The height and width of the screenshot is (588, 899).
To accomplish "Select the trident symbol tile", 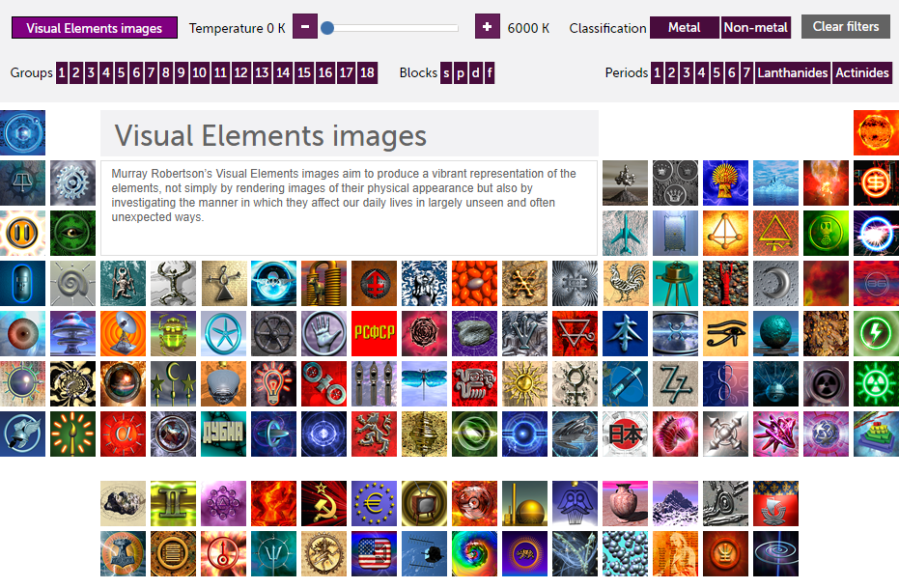I will [273, 553].
